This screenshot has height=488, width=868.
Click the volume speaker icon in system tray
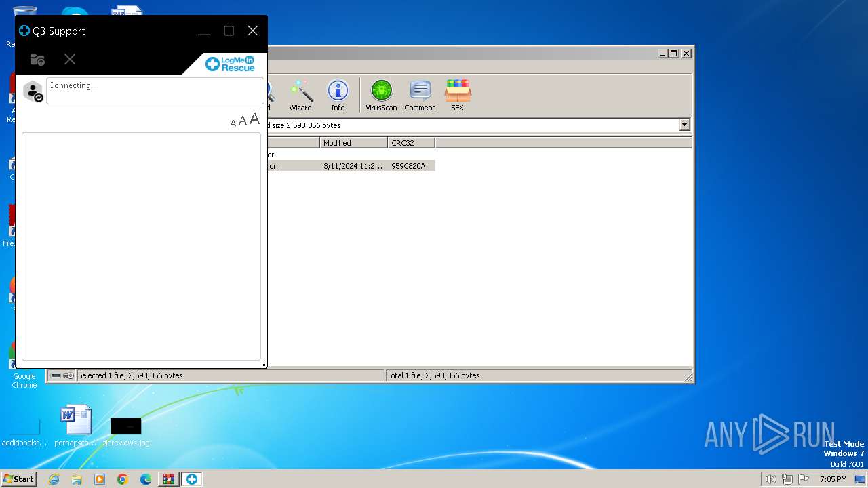[x=770, y=479]
